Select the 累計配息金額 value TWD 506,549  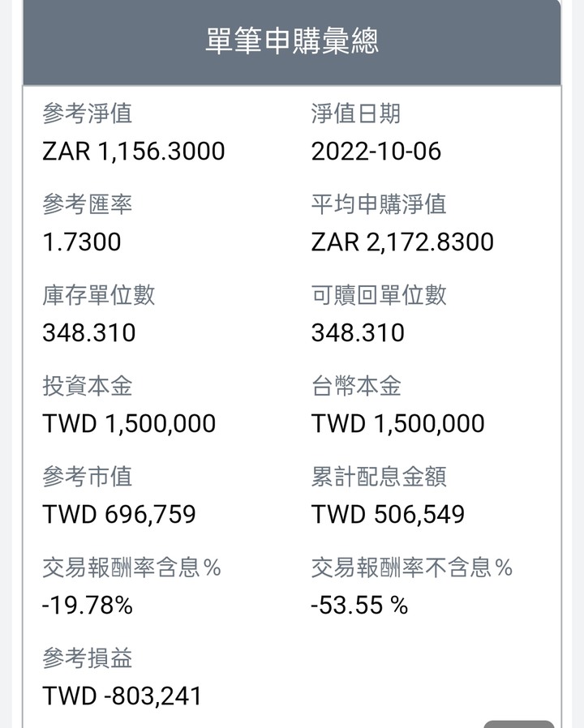(x=388, y=514)
